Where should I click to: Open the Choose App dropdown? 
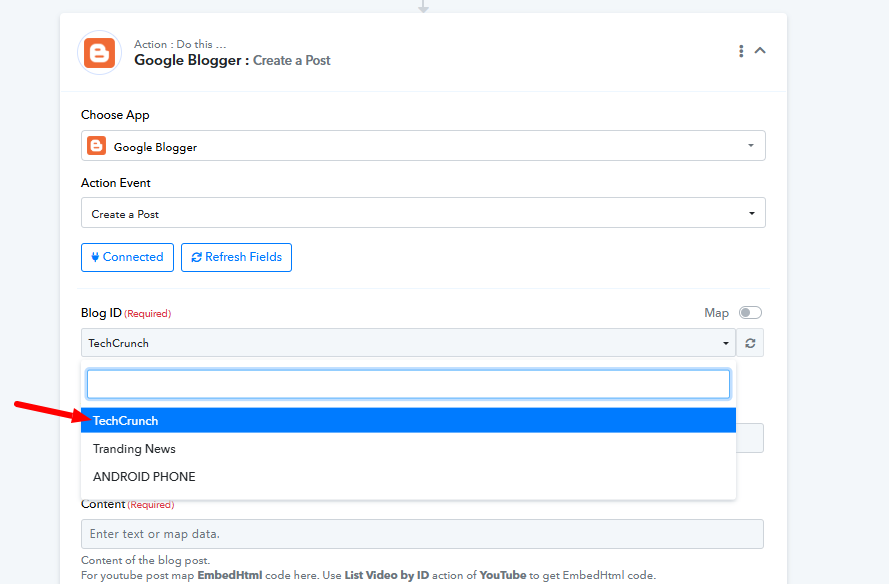423,146
